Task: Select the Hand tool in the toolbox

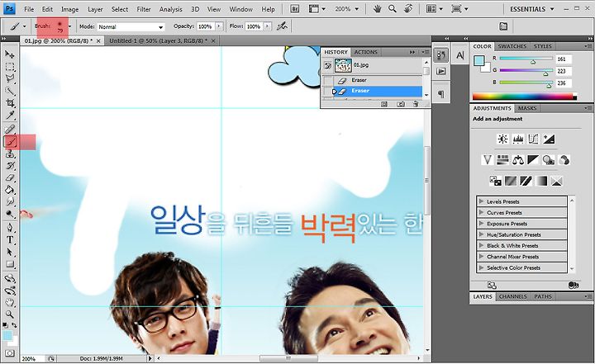Action: point(10,303)
